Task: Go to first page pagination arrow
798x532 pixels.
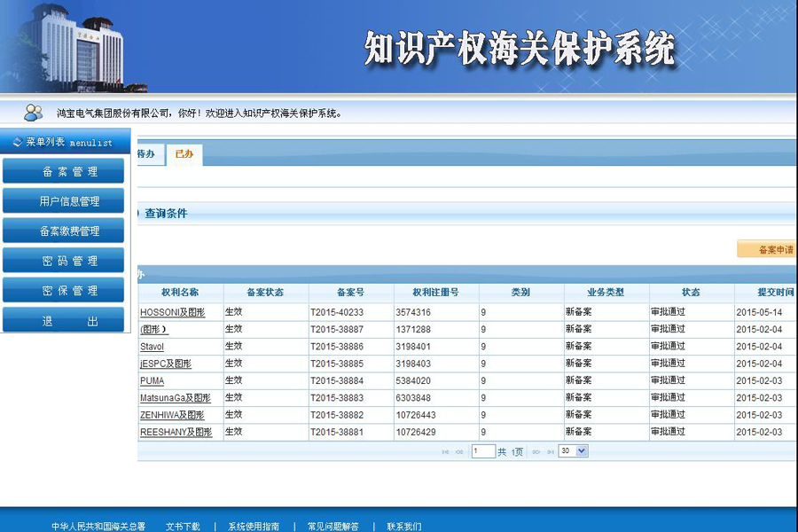Action: click(x=445, y=451)
